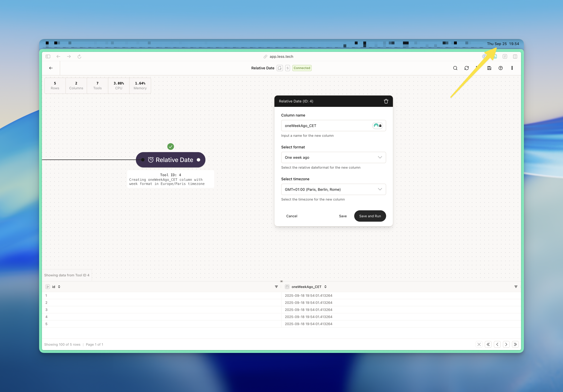Click the Save text button
The height and width of the screenshot is (392, 563).
pos(343,216)
